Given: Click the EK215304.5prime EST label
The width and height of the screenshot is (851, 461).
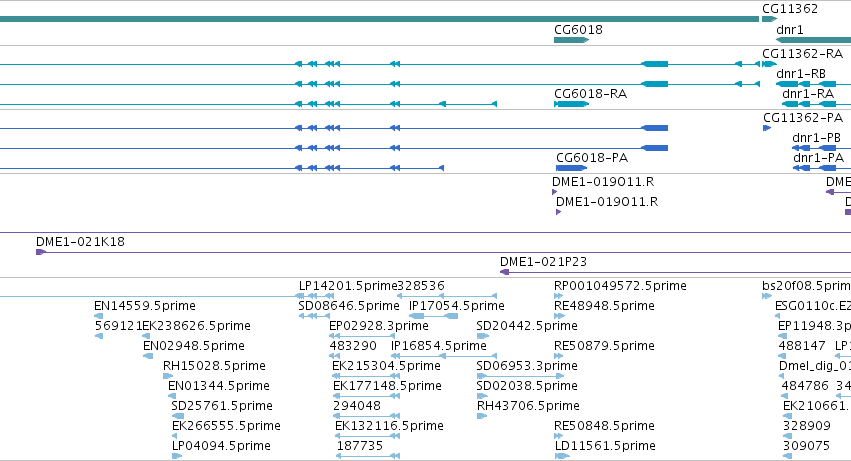Looking at the screenshot, I should 386,367.
